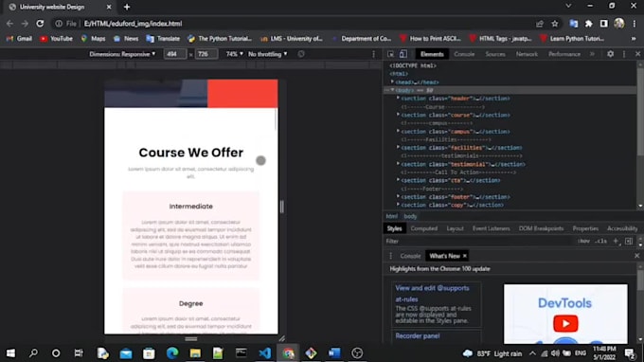644x362 pixels.
Task: Open a new browser tab
Action: tap(127, 7)
